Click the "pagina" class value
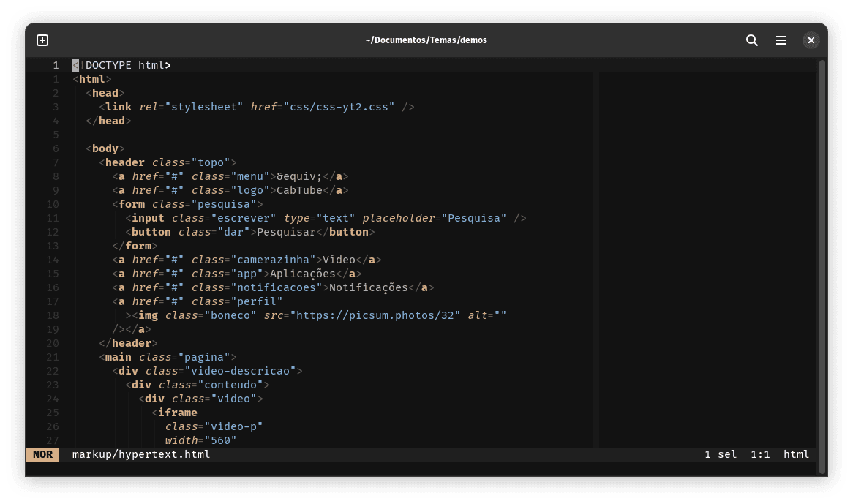Viewport: 853px width, 504px height. [204, 357]
